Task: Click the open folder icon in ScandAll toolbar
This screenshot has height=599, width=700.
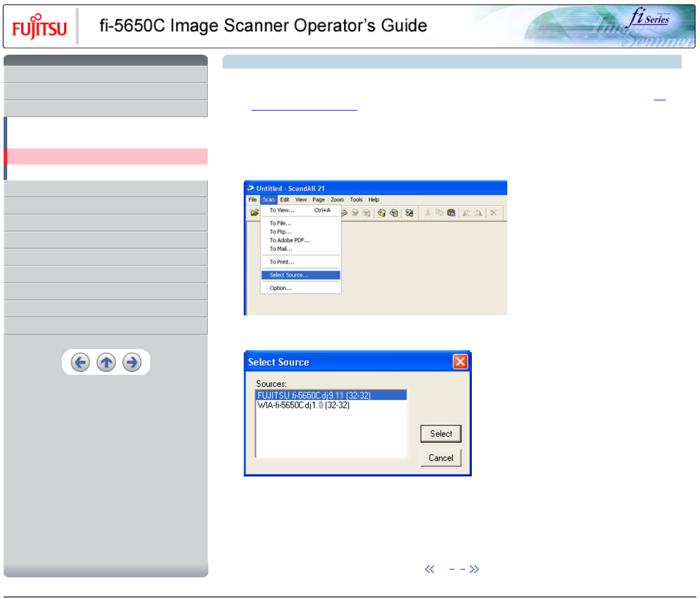Action: (255, 213)
